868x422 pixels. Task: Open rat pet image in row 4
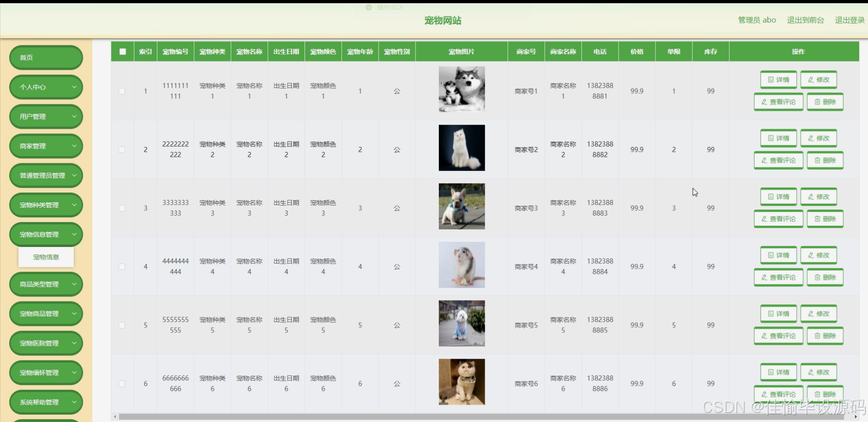click(462, 265)
